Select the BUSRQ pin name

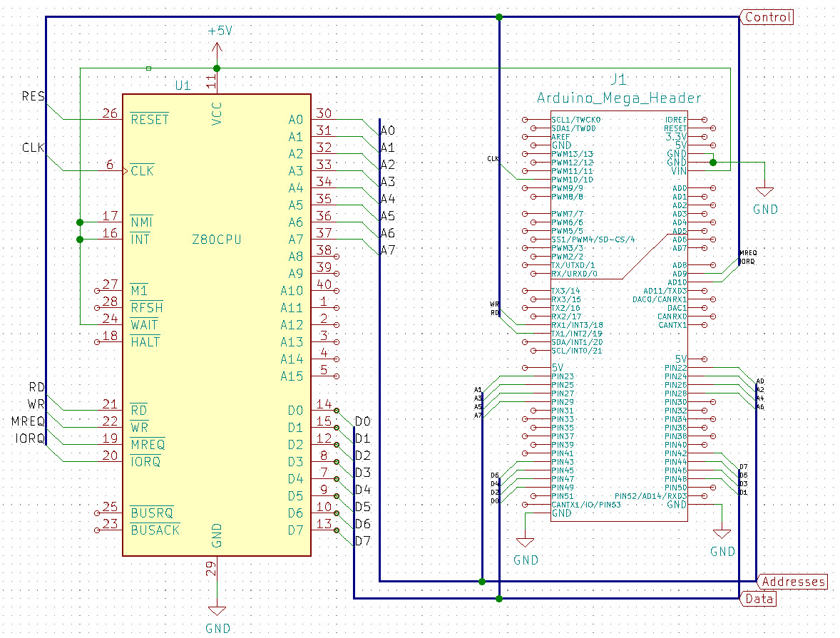click(x=152, y=513)
